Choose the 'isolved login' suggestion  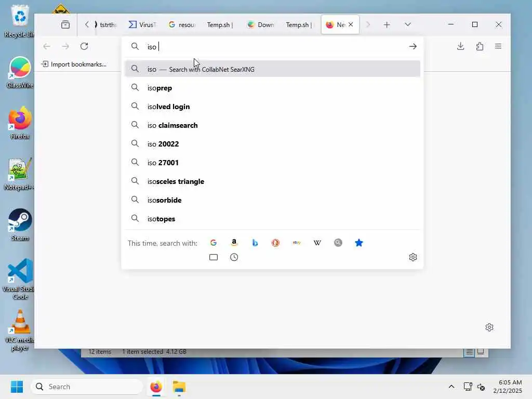pos(272,107)
